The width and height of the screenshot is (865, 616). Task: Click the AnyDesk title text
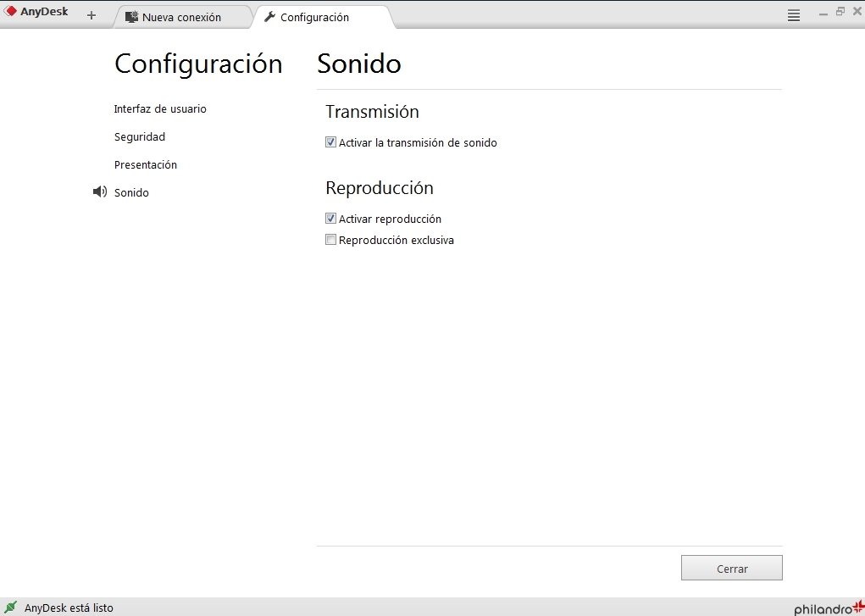[44, 12]
